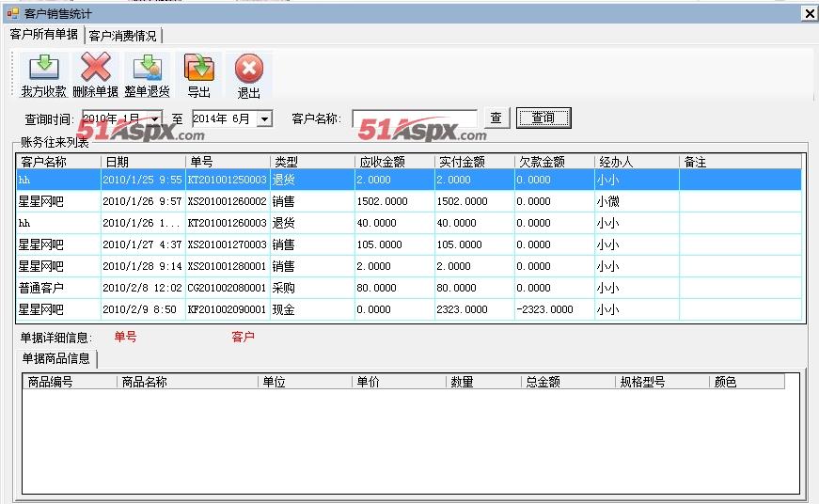Open the 单据商品信息 tab
Screen dimensions: 819x504
pyautogui.click(x=56, y=358)
